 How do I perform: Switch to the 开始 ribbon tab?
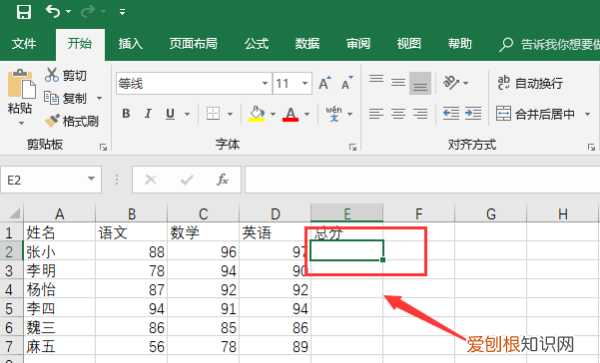[x=80, y=44]
